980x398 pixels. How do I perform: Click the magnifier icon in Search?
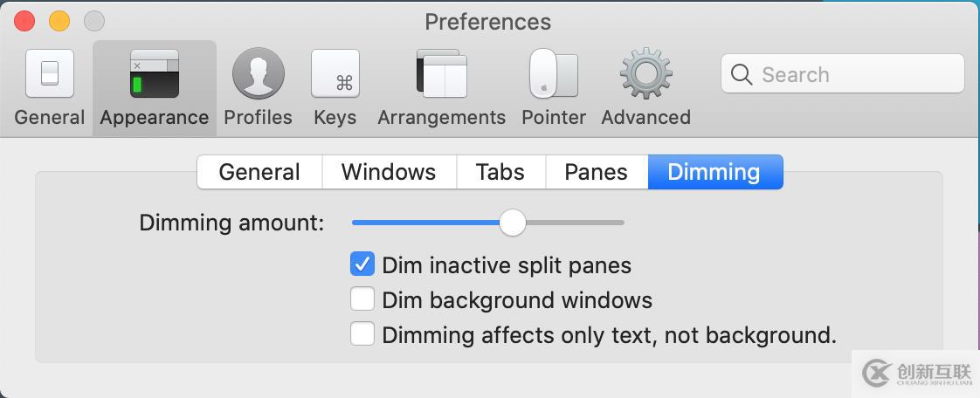[742, 75]
